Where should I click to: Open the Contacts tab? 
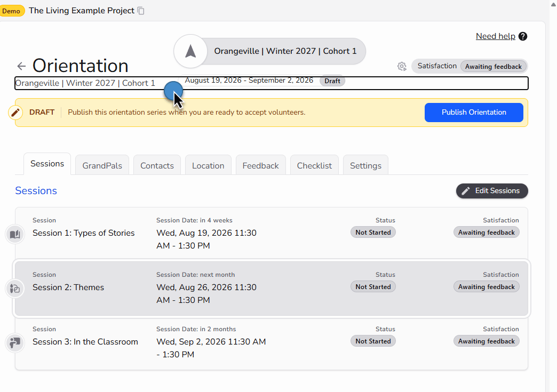(157, 166)
